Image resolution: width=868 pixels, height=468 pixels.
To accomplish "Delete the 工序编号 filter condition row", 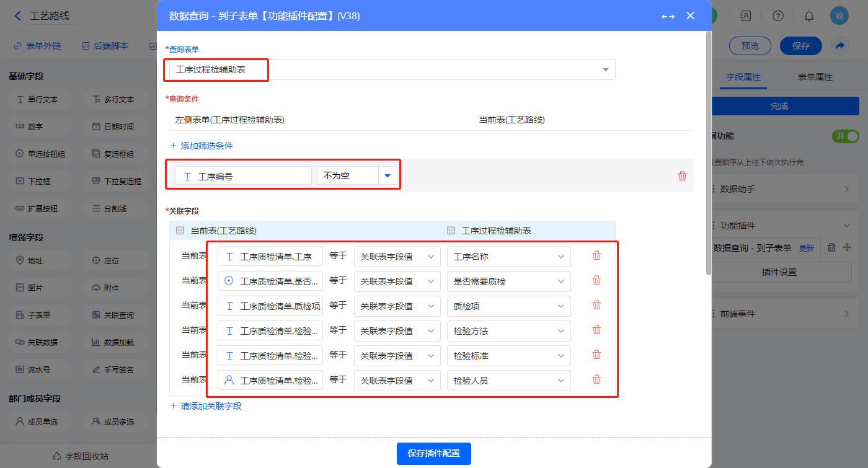I will pos(682,176).
